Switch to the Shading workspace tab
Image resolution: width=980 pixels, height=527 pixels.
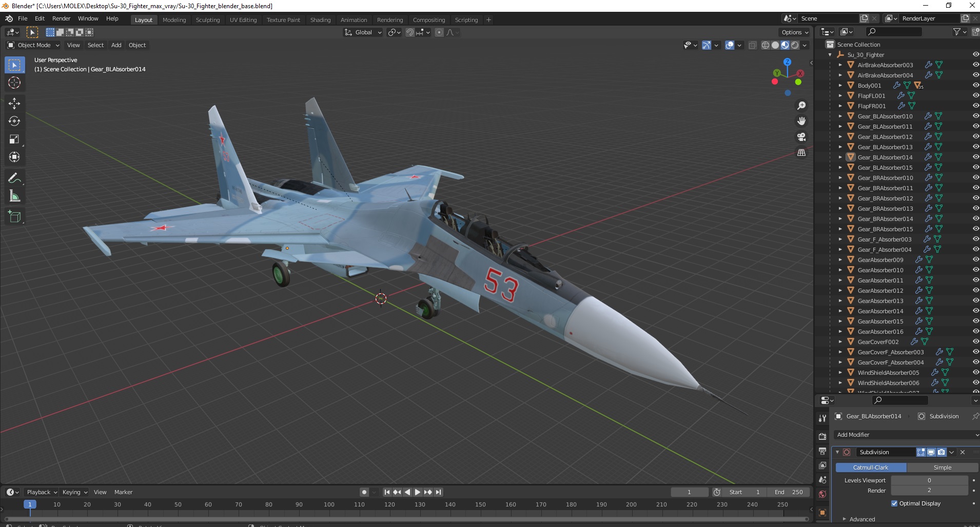pyautogui.click(x=320, y=20)
